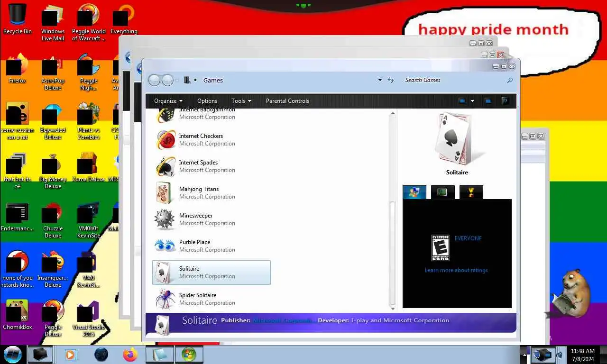Click the help icon in Games toolbar
The height and width of the screenshot is (364, 607).
click(x=506, y=101)
